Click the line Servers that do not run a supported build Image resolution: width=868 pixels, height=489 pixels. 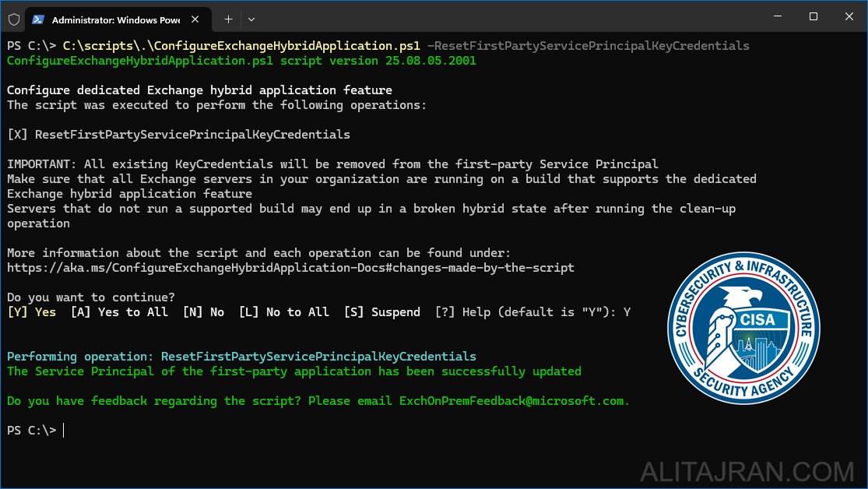pos(371,209)
